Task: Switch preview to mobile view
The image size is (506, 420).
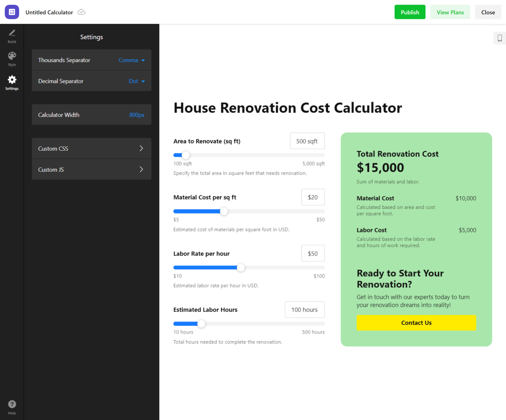Action: point(499,38)
